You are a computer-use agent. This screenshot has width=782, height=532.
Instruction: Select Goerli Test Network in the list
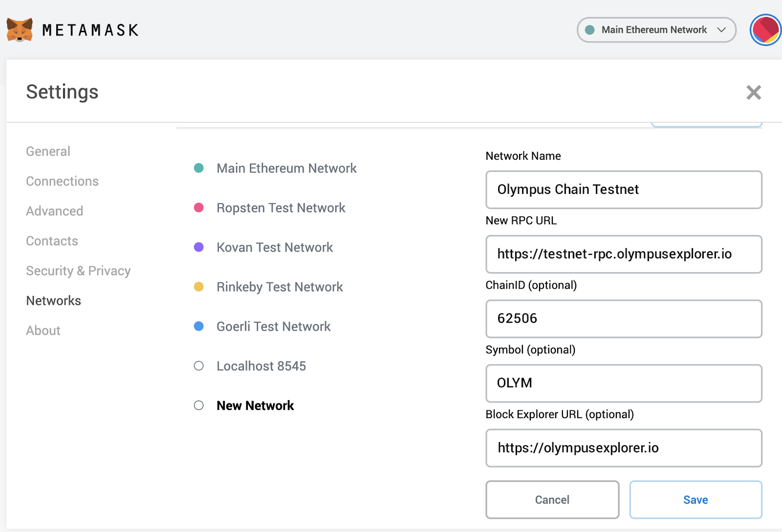pyautogui.click(x=273, y=326)
